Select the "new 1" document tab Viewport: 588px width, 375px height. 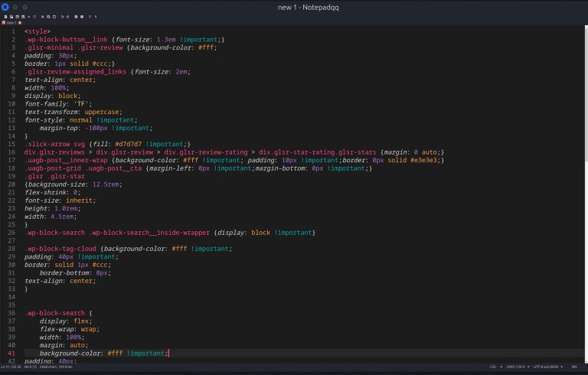[11, 22]
